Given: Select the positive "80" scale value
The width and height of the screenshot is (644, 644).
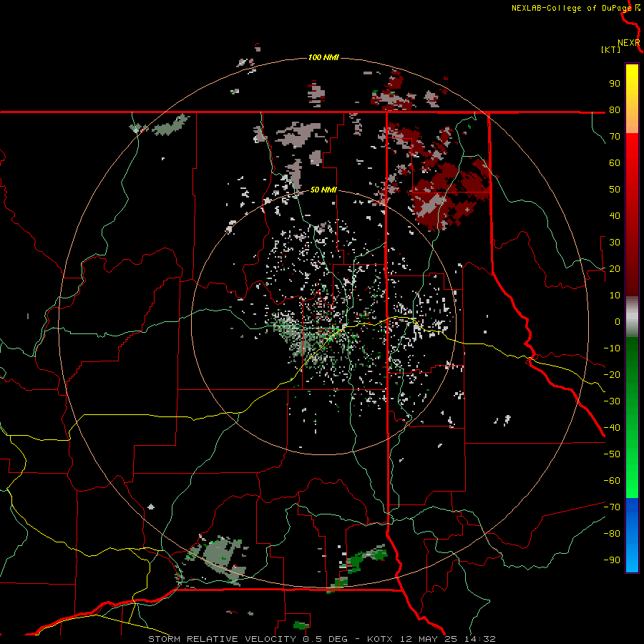Looking at the screenshot, I should pos(615,109).
